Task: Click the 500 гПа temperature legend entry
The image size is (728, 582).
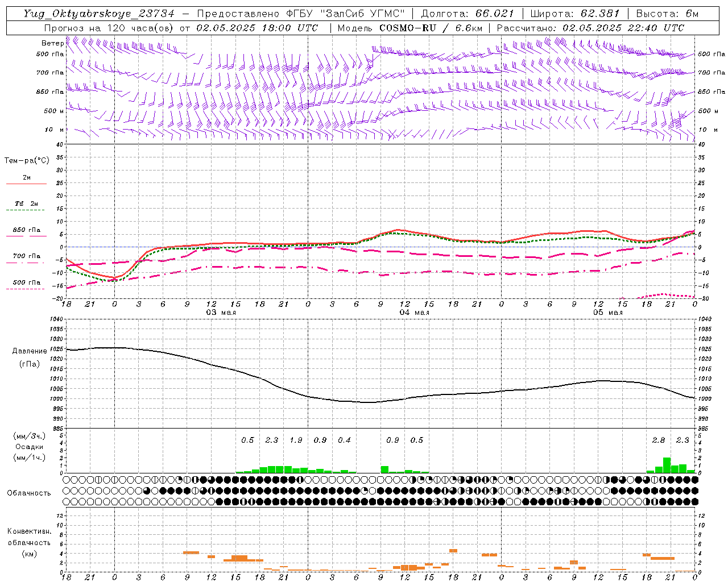Action: 27,282
